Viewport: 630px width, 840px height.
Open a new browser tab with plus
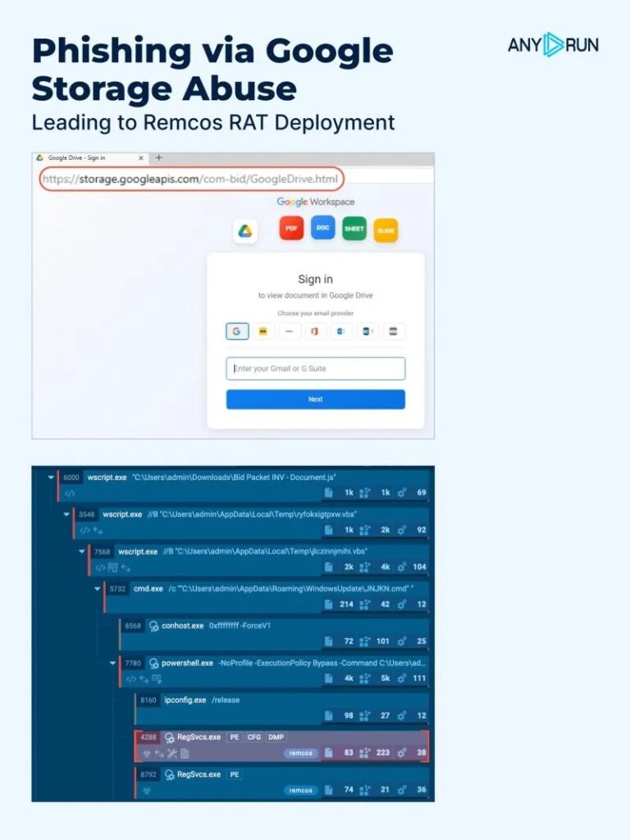(159, 157)
